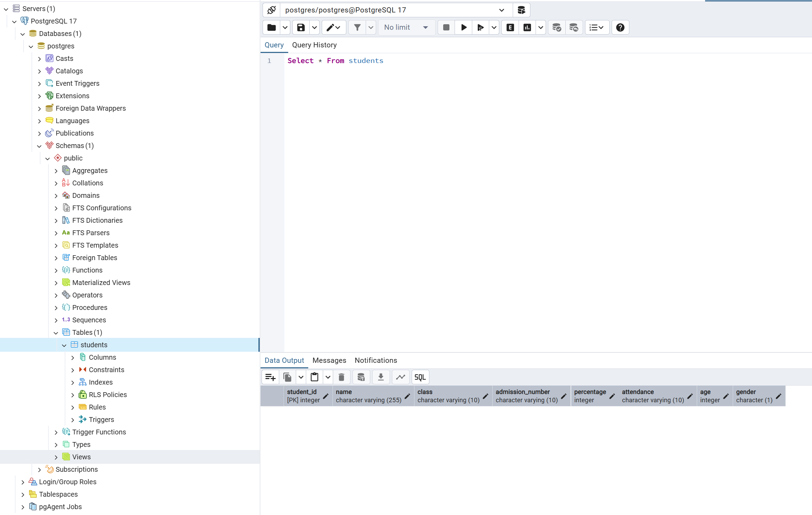Click the Execute query play button
Image resolution: width=812 pixels, height=515 pixels.
coord(464,27)
